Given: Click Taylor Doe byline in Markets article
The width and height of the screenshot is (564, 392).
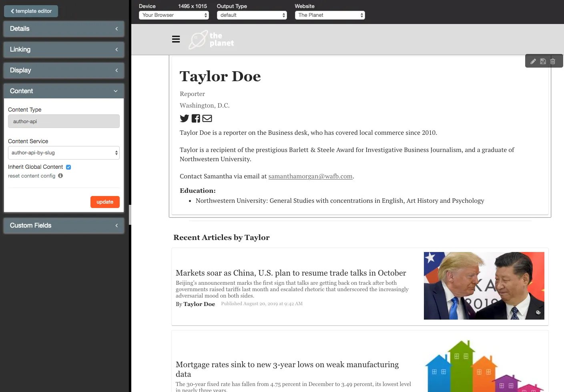Looking at the screenshot, I should [x=199, y=304].
